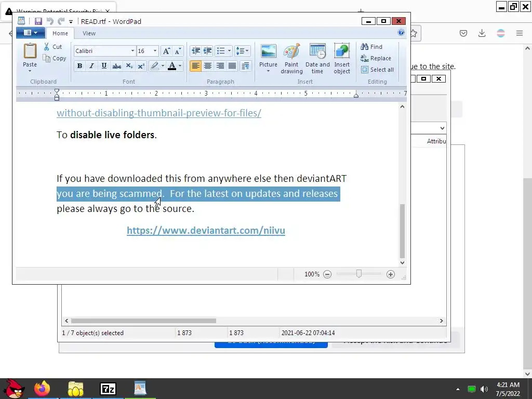Open the line spacing dropdown
The width and height of the screenshot is (532, 399).
pyautogui.click(x=242, y=51)
